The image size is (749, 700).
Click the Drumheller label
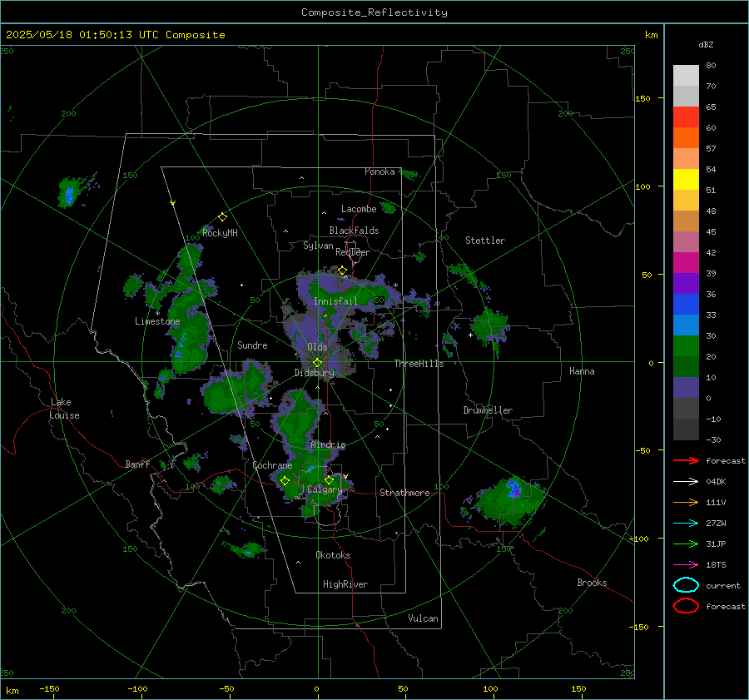[488, 410]
